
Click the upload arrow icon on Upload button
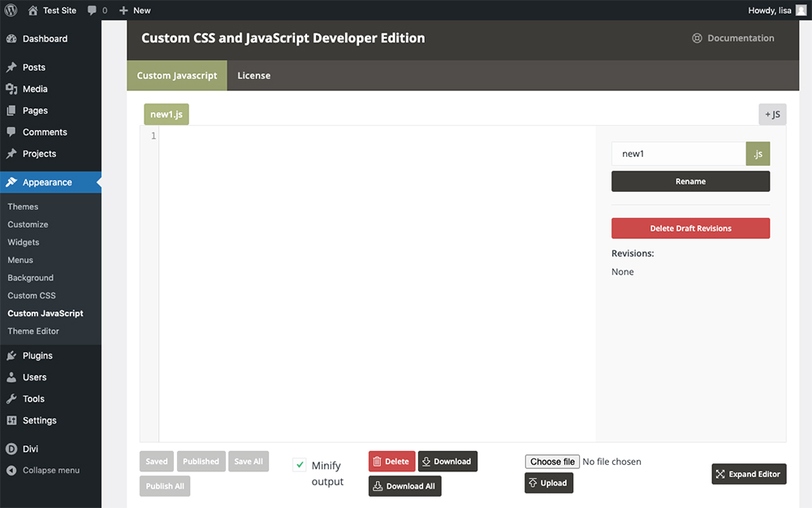[533, 483]
